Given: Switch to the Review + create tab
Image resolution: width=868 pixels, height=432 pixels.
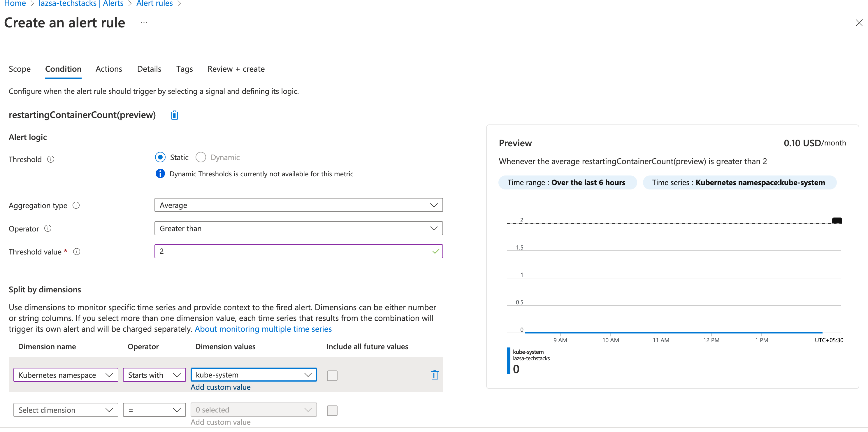Looking at the screenshot, I should pos(236,69).
